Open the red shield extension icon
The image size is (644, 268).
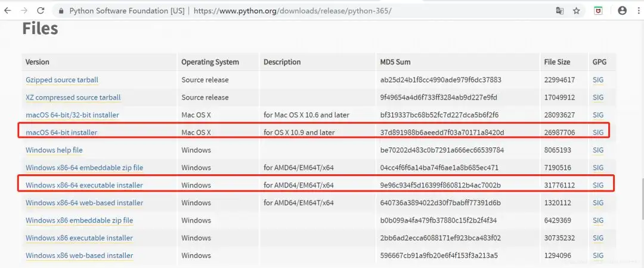[599, 11]
